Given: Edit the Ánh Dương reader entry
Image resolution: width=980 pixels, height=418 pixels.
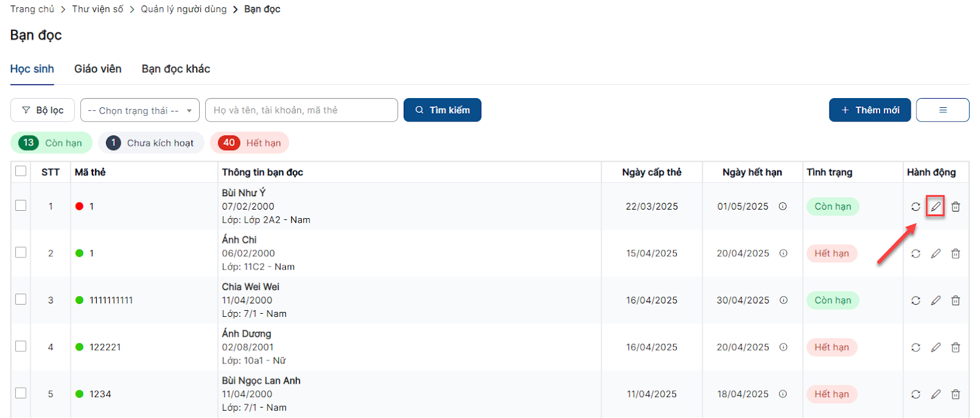Looking at the screenshot, I should pyautogui.click(x=935, y=348).
